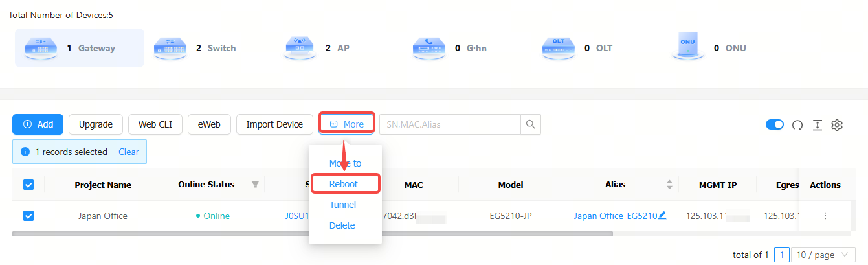Select the ONU device category icon

pyautogui.click(x=687, y=47)
